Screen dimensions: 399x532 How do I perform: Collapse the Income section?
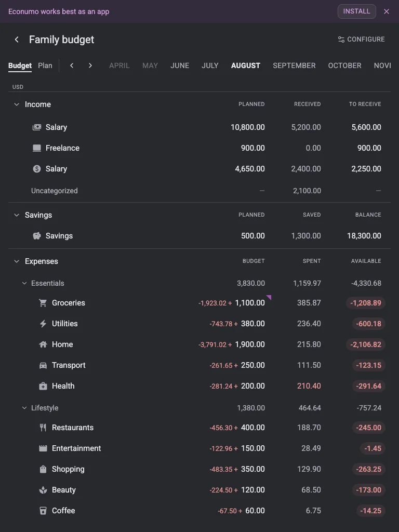pyautogui.click(x=17, y=104)
